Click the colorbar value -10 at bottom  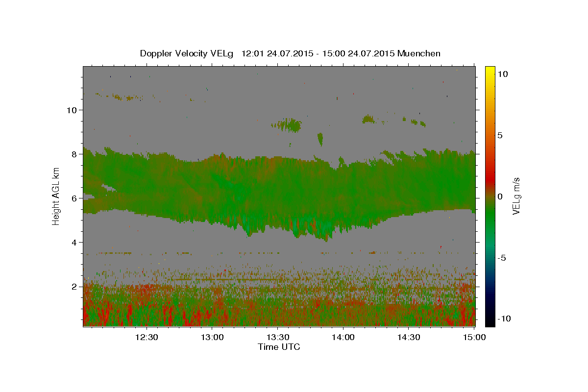[504, 319]
